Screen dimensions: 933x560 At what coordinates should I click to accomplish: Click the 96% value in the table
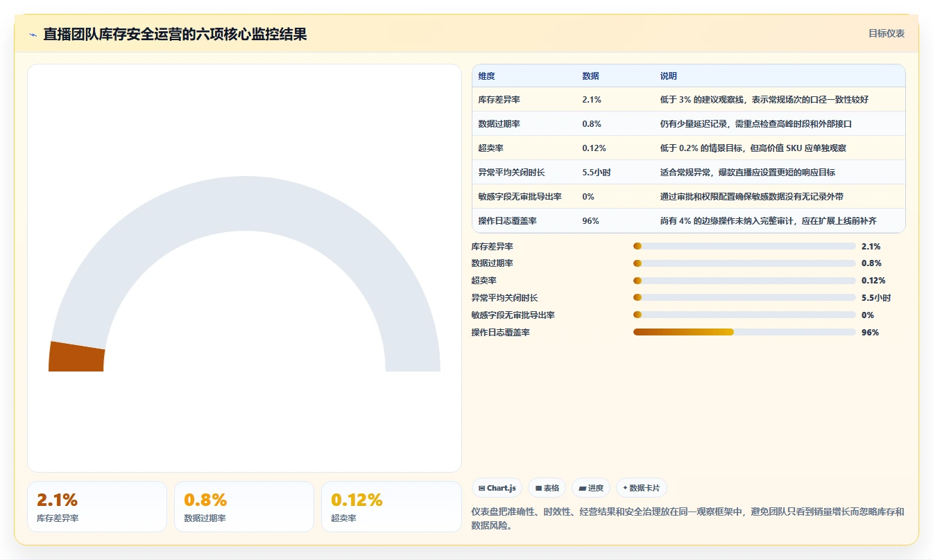coord(590,221)
